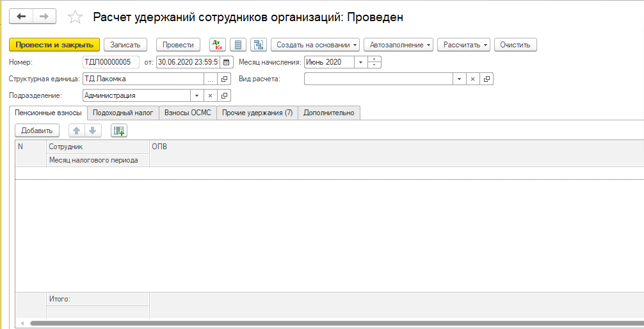Clear the Подразделение field with the x button
Image resolution: width=644 pixels, height=329 pixels.
click(x=210, y=95)
